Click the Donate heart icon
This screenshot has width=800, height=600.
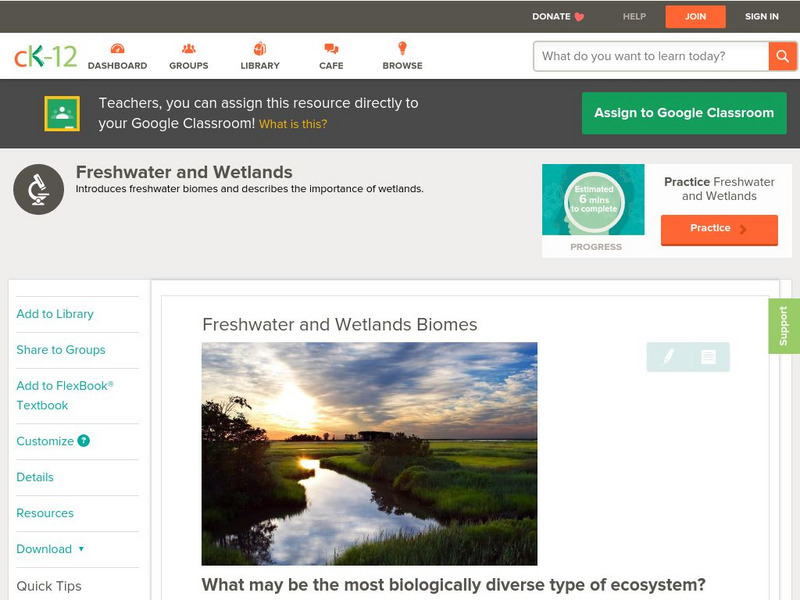(x=579, y=17)
